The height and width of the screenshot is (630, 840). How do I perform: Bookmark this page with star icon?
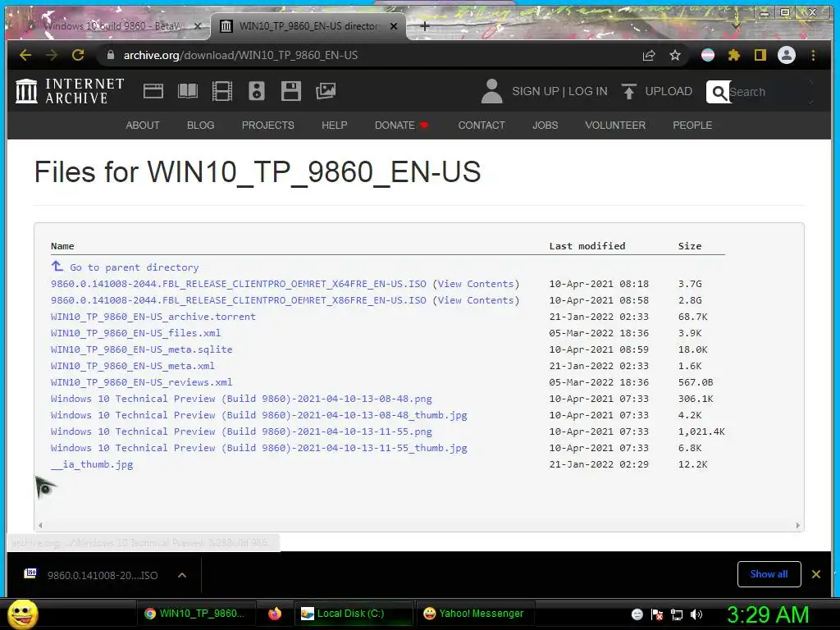pyautogui.click(x=675, y=55)
